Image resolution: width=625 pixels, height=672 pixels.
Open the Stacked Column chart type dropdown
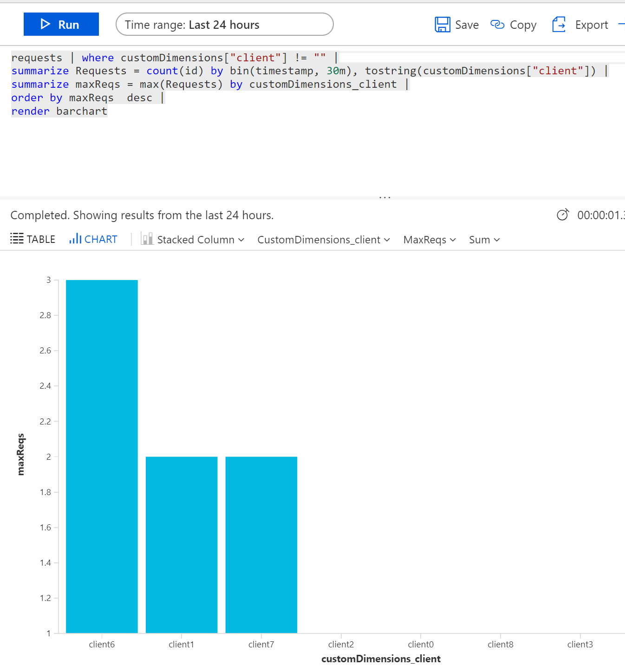pyautogui.click(x=193, y=240)
